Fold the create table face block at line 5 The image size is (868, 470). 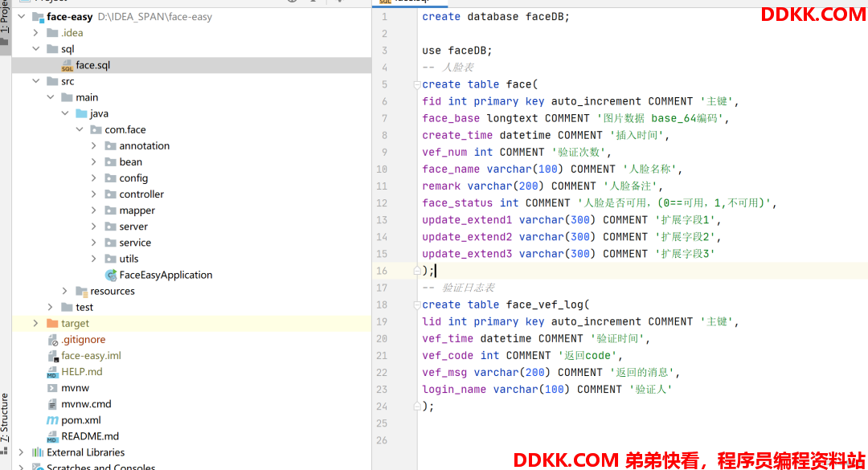[416, 84]
